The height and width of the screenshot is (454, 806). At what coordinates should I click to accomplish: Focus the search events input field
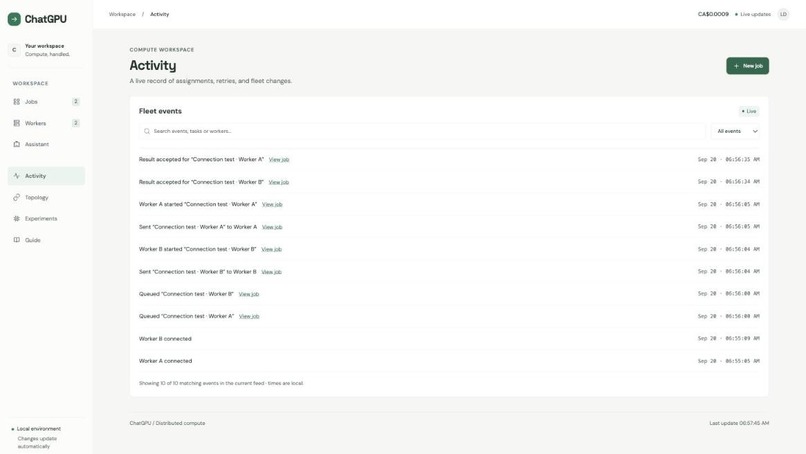[x=422, y=131]
